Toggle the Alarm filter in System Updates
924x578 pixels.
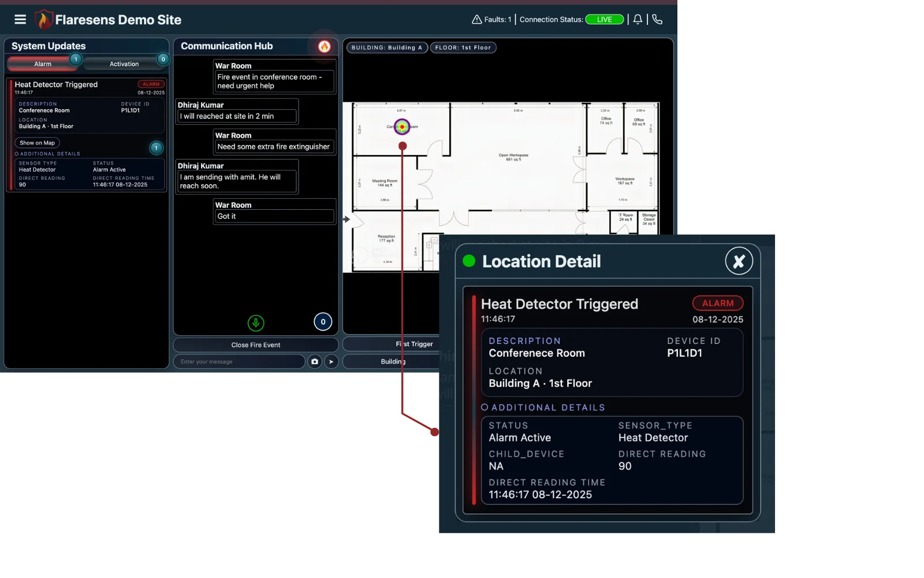coord(44,63)
